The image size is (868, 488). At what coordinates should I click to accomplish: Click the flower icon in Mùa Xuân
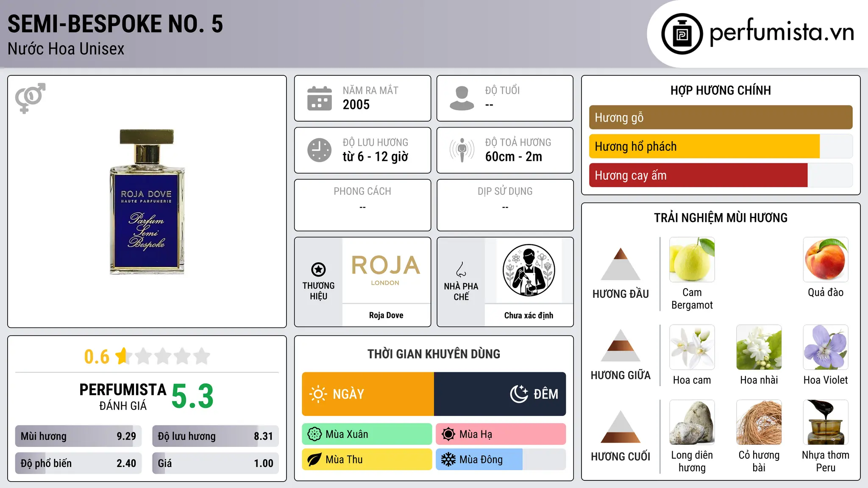coord(314,434)
